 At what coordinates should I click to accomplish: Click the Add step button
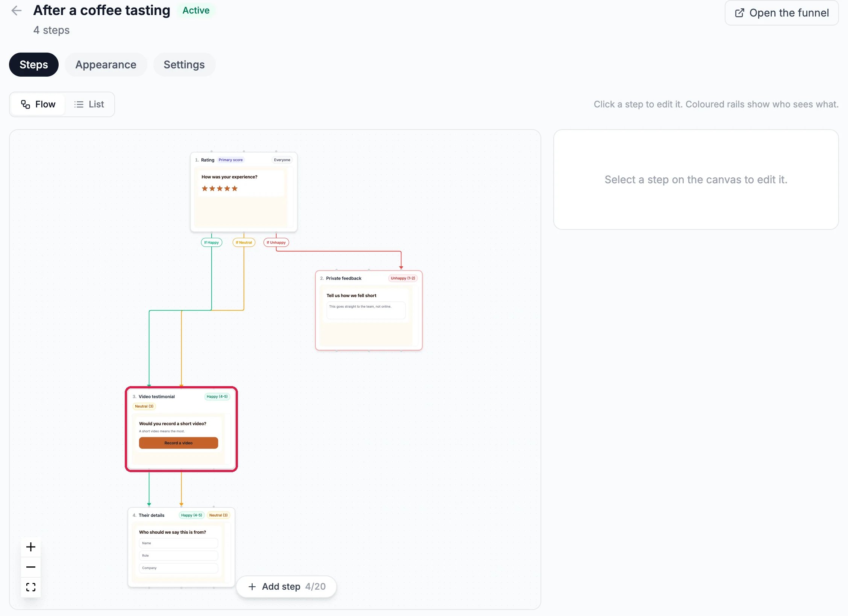286,586
